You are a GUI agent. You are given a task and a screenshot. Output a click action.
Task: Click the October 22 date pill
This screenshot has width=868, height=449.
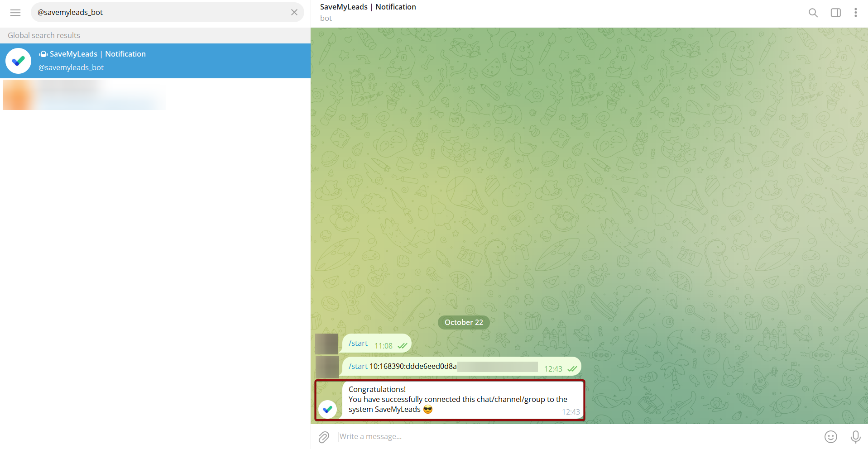tap(463, 322)
